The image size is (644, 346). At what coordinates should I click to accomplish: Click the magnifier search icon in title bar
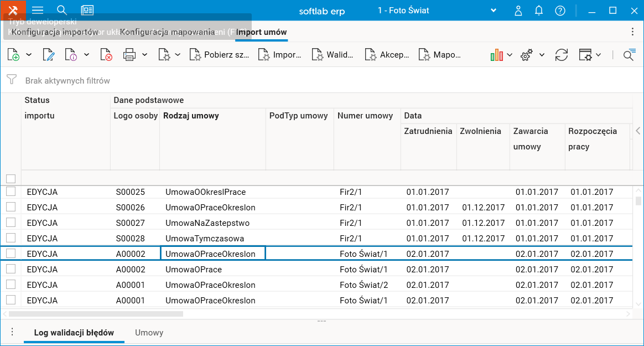[x=62, y=11]
